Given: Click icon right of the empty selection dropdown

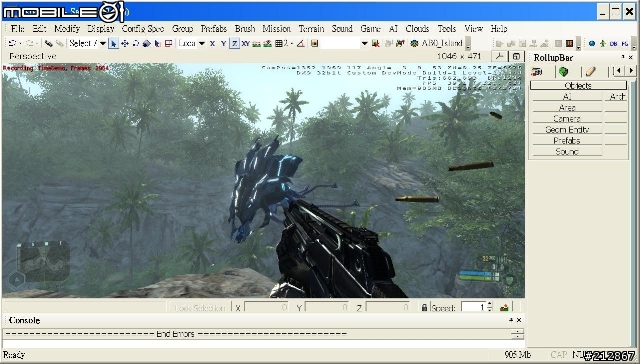Looking at the screenshot, I should pyautogui.click(x=376, y=43).
